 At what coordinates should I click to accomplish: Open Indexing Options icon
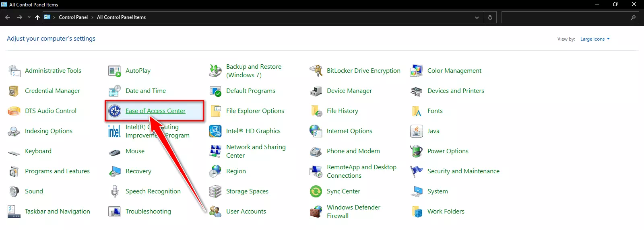[14, 131]
